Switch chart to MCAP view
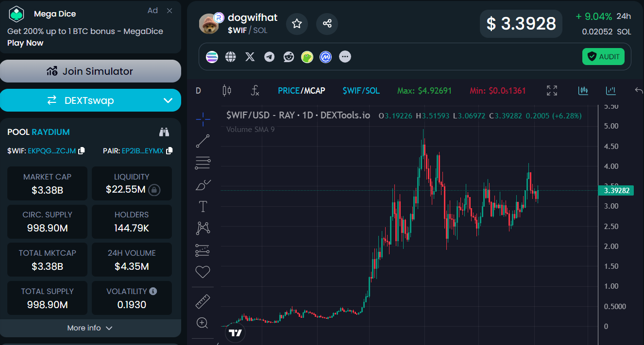644x345 pixels. pyautogui.click(x=314, y=91)
